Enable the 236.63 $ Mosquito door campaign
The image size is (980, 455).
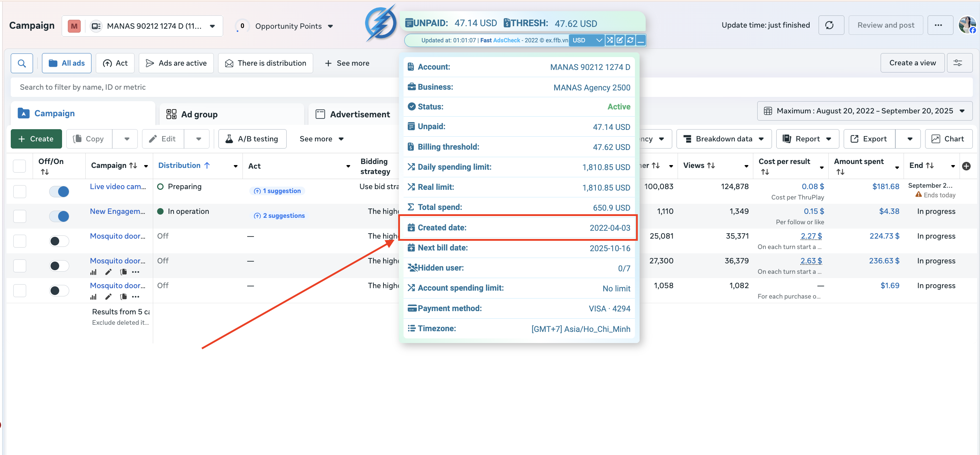click(x=59, y=266)
